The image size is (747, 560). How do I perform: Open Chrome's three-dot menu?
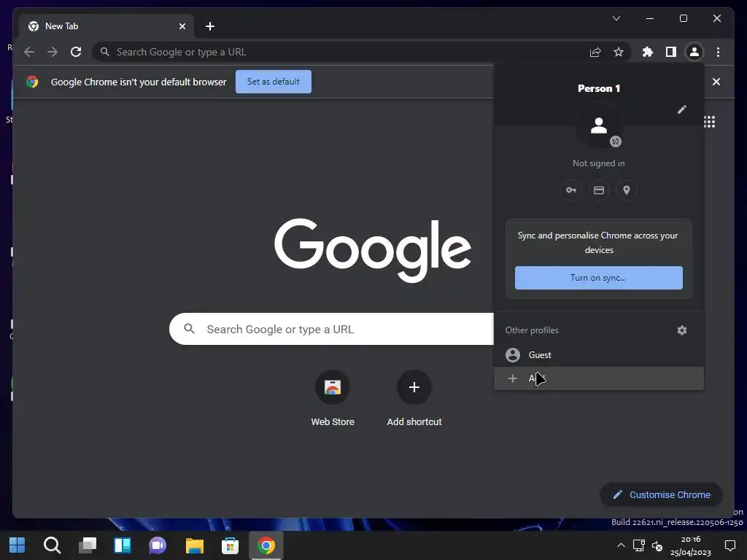coord(718,52)
